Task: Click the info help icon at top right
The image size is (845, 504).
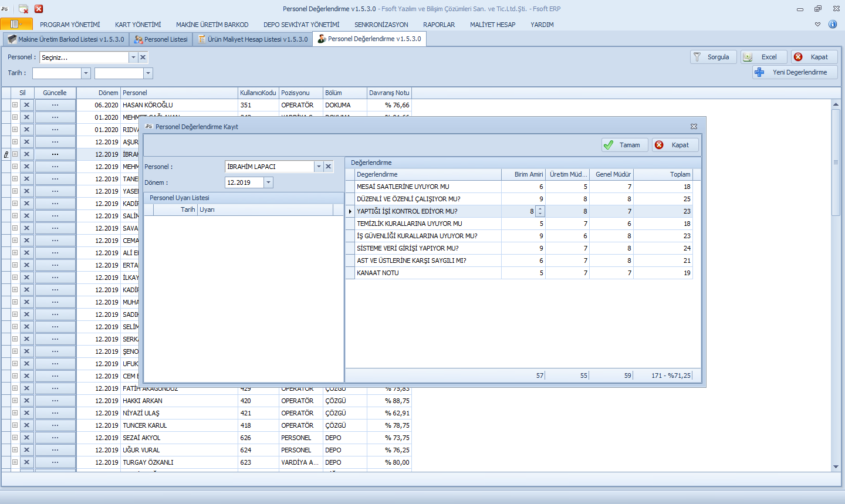Action: tap(832, 24)
